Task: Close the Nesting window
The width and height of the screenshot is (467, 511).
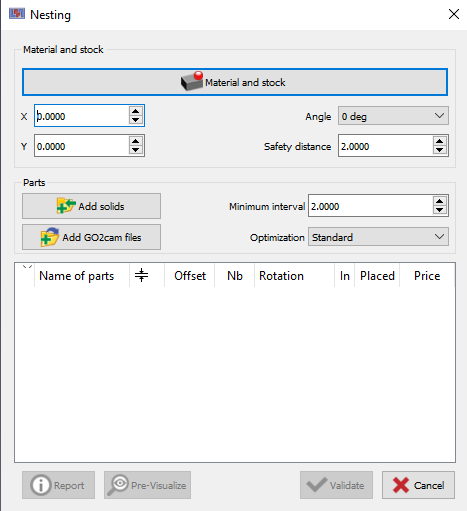Action: 454,14
